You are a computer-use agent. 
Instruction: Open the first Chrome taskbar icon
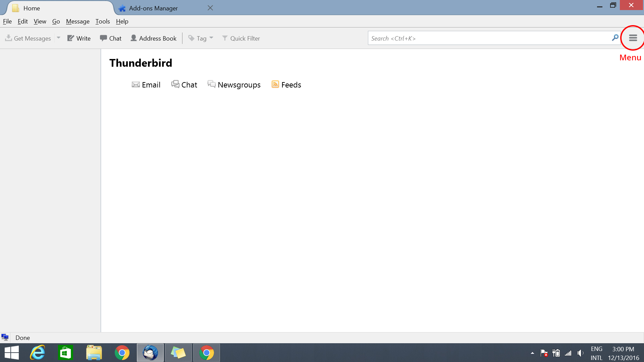pos(122,353)
